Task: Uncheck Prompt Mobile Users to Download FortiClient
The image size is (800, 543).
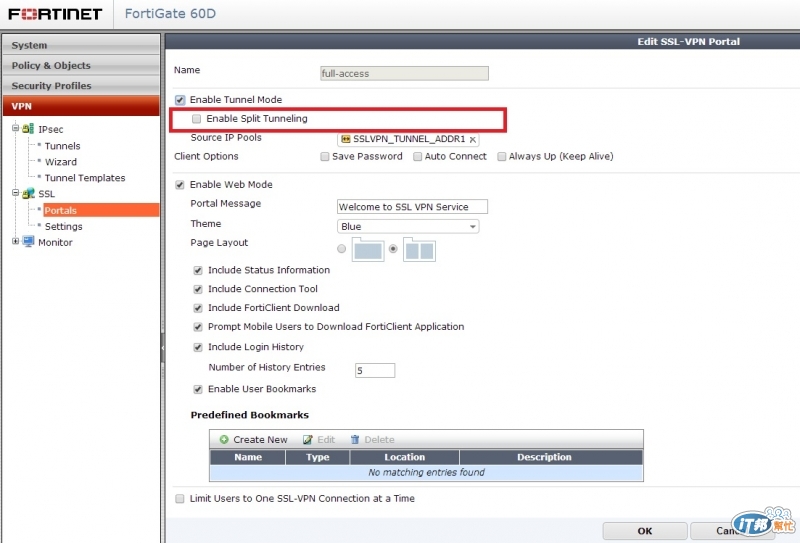Action: coord(198,327)
